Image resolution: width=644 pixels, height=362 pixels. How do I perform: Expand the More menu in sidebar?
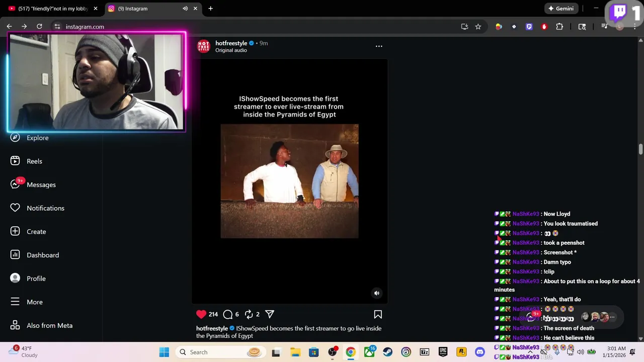pos(27,302)
